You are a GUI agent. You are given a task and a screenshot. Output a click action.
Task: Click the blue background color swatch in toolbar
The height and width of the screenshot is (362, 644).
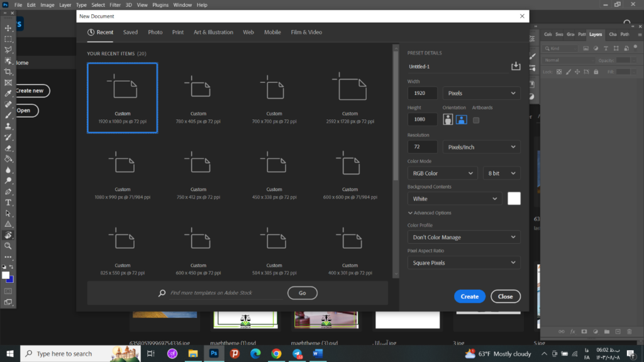point(11,280)
